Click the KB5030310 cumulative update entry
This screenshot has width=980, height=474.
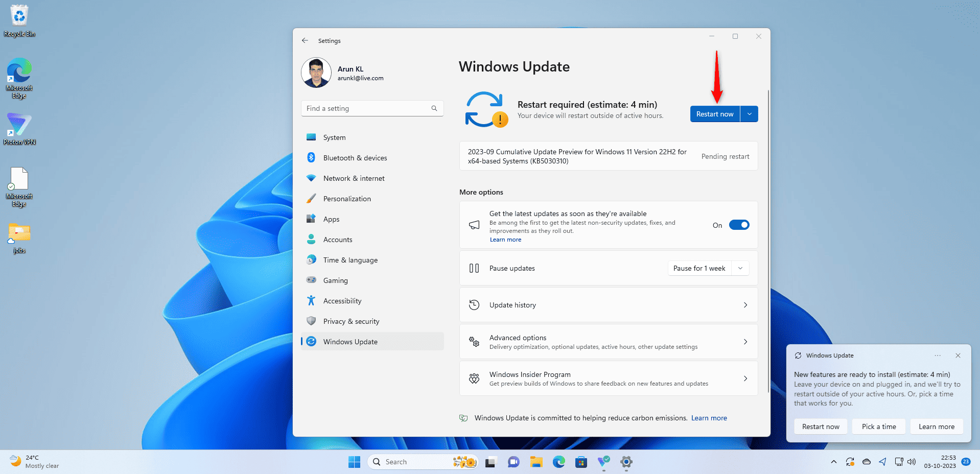[608, 156]
